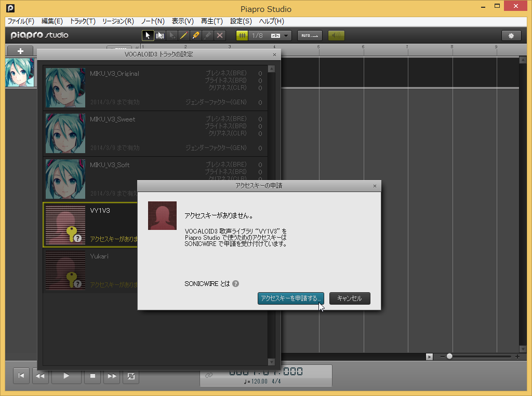Open the トラック(T) menu

tap(83, 21)
